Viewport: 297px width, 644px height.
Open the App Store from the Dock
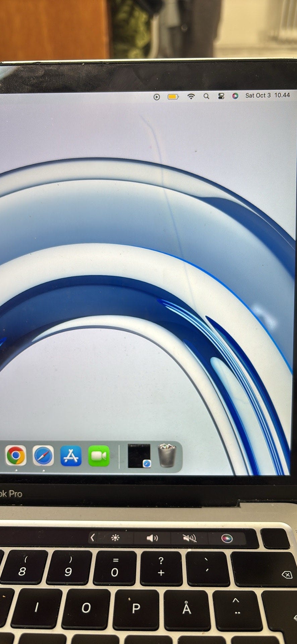[71, 455]
